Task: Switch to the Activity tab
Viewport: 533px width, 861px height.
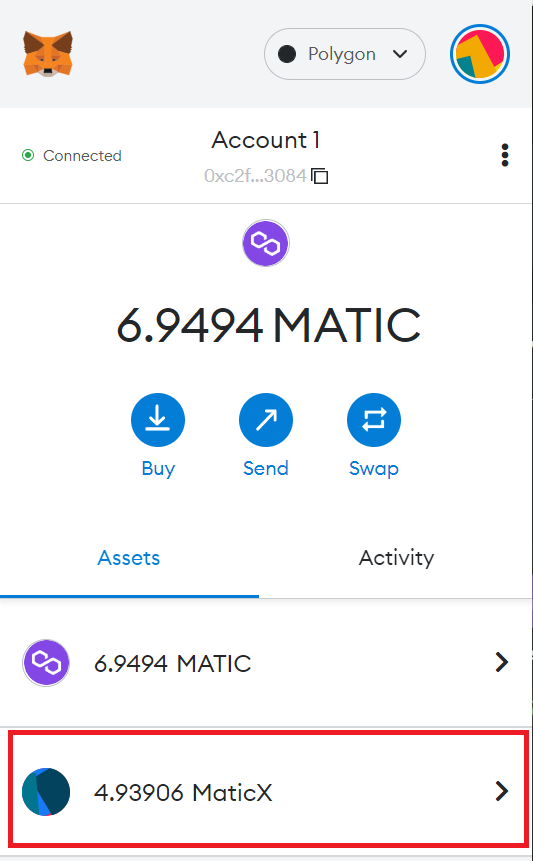Action: (x=396, y=558)
